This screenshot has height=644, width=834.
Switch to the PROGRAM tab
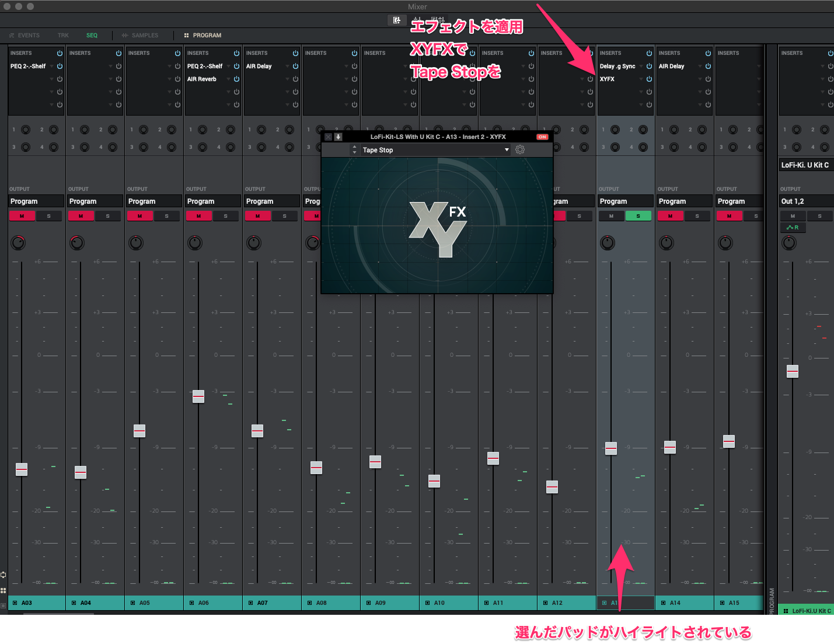pyautogui.click(x=203, y=36)
